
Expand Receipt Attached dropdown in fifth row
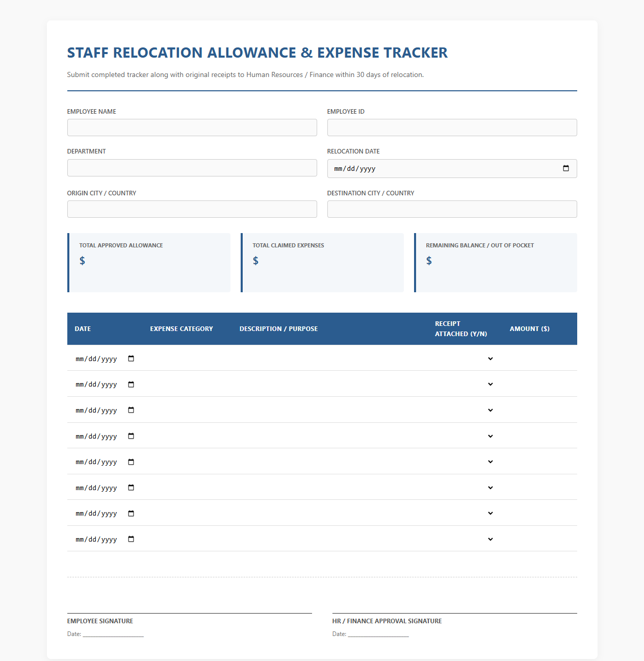(x=465, y=462)
